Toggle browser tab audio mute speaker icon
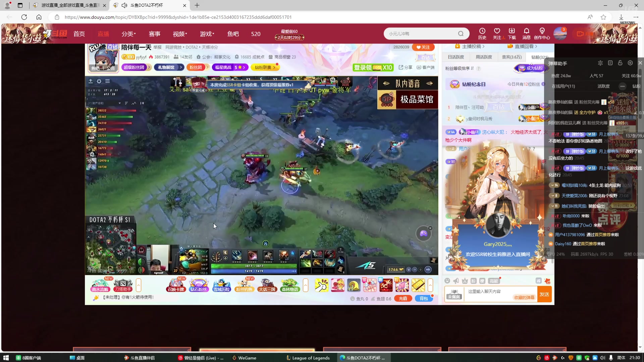This screenshot has height=362, width=644. (124, 5)
